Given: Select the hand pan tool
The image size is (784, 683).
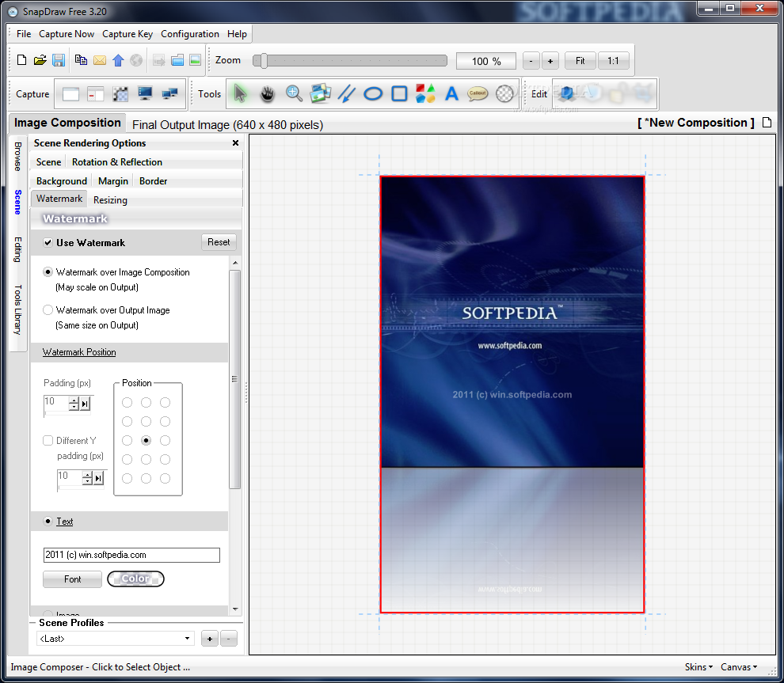Looking at the screenshot, I should (x=268, y=94).
